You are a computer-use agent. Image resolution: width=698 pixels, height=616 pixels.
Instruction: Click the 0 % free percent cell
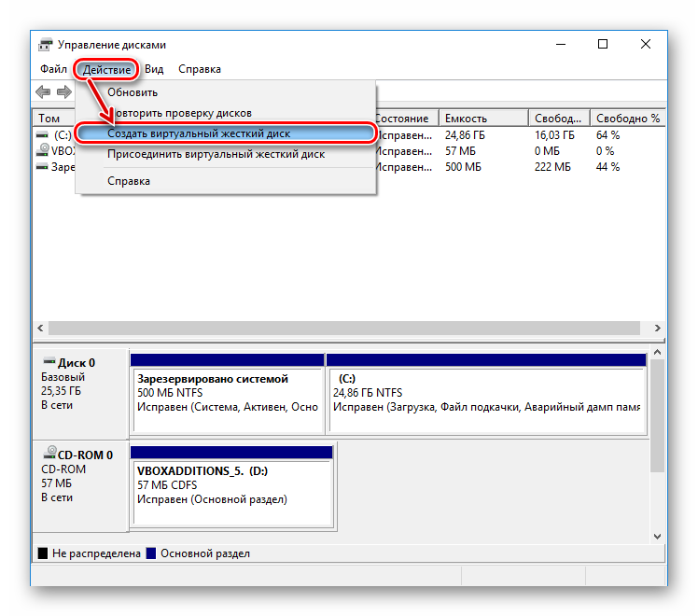pos(605,151)
